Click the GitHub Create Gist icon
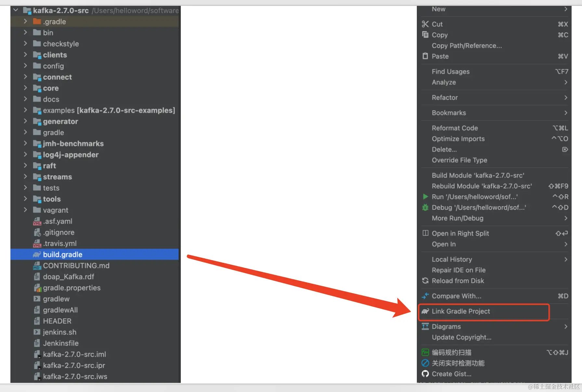Image resolution: width=582 pixels, height=392 pixels. (425, 374)
